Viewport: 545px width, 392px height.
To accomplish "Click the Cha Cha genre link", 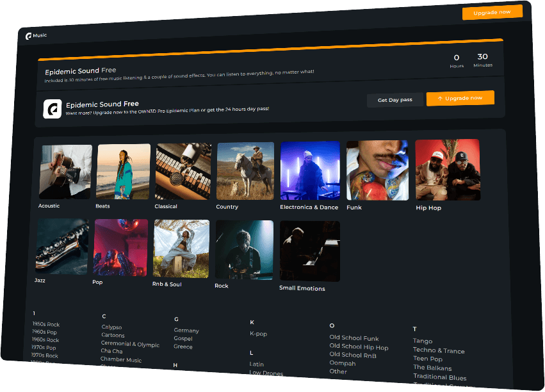I will (111, 351).
